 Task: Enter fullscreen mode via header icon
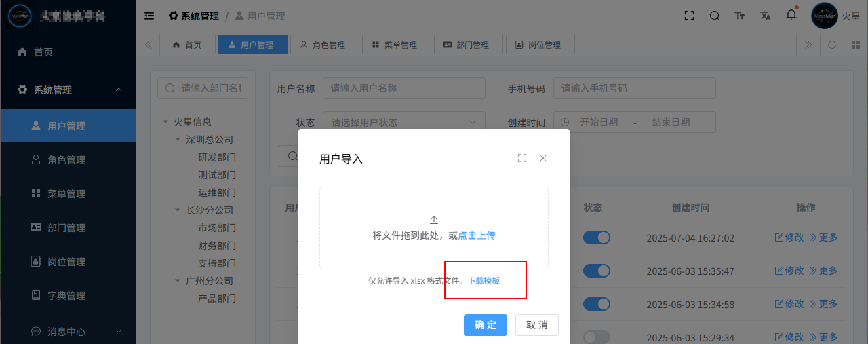(x=690, y=16)
